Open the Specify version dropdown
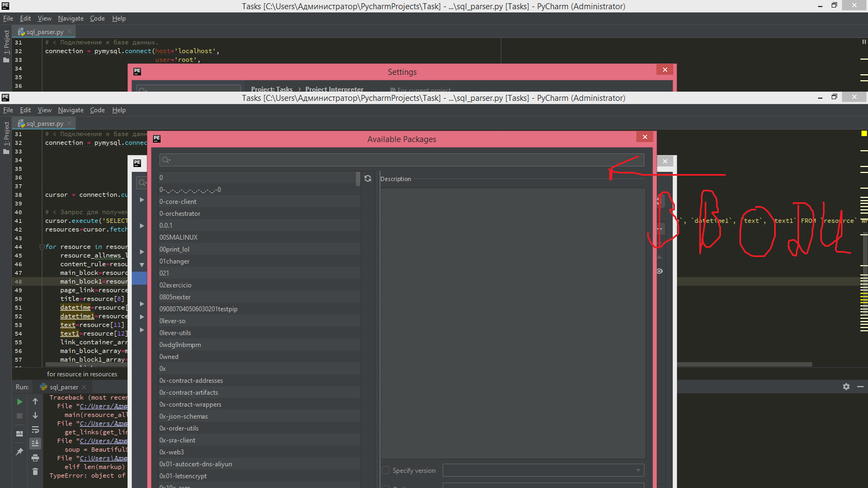The height and width of the screenshot is (488, 868). click(638, 470)
